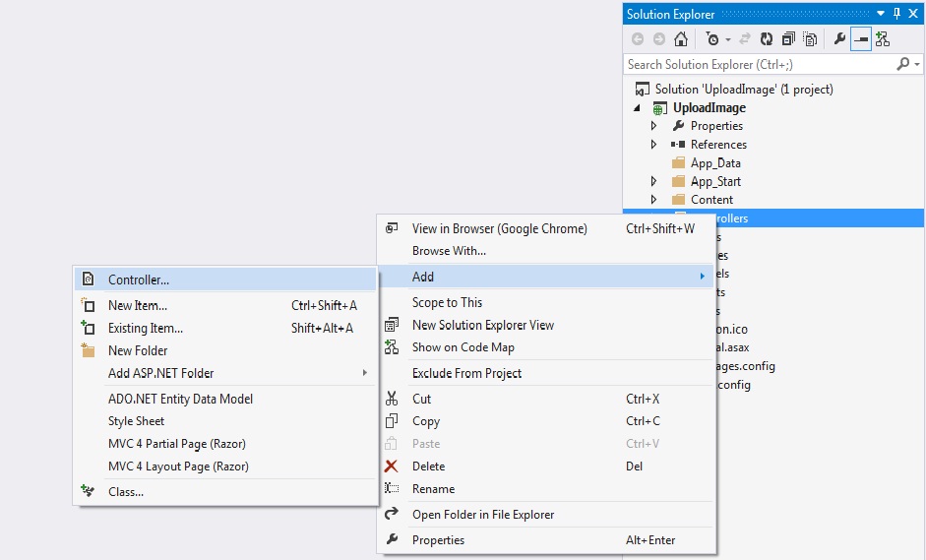926x560 pixels.
Task: Open Properties via the wrench toolbar icon
Action: click(839, 39)
